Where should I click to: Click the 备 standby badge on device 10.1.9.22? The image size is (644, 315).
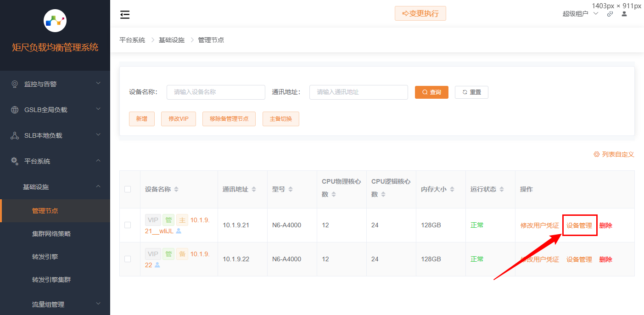coord(182,253)
